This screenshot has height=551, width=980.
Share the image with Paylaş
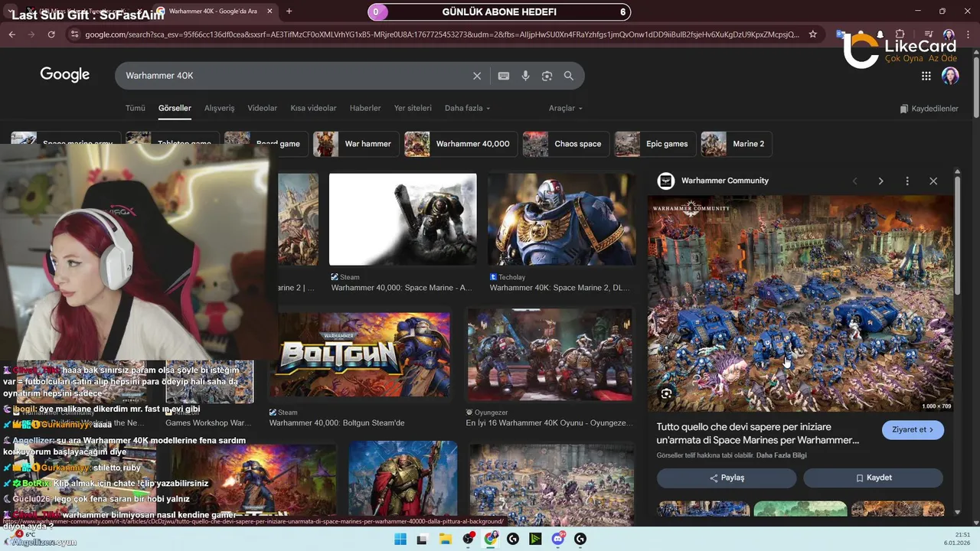727,478
